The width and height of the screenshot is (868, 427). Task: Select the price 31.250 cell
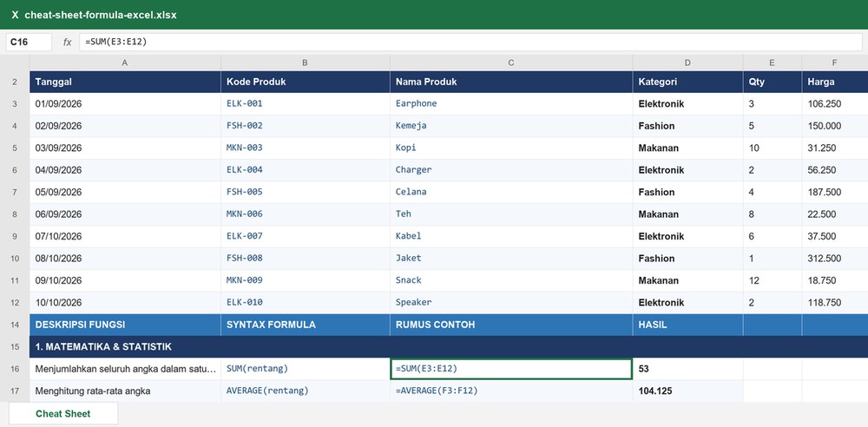click(835, 148)
